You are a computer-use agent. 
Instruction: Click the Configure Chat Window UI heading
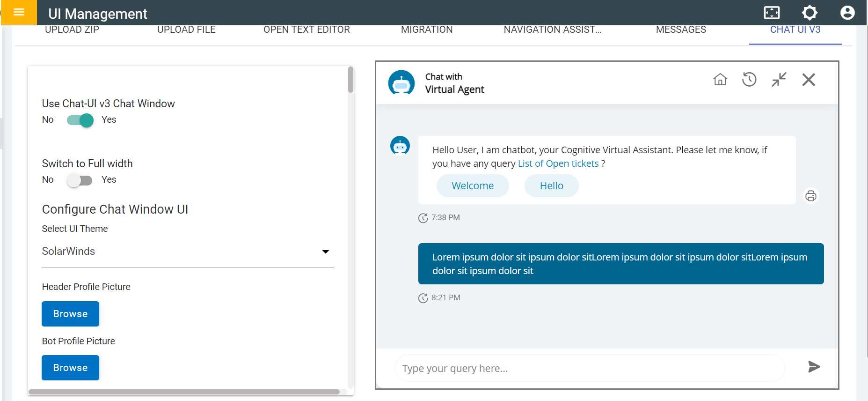(x=115, y=209)
